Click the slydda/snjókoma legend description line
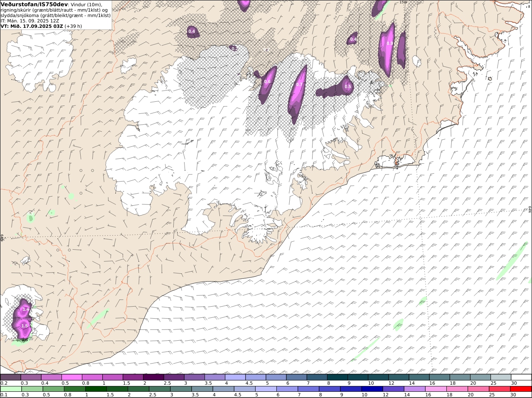Viewport: 532px width, 398px height. [55, 15]
